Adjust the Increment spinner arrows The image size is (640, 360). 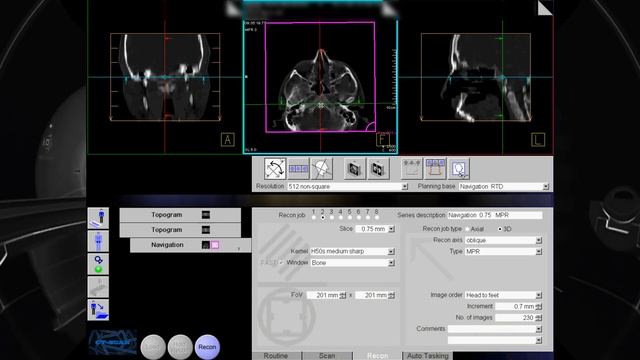coord(539,307)
